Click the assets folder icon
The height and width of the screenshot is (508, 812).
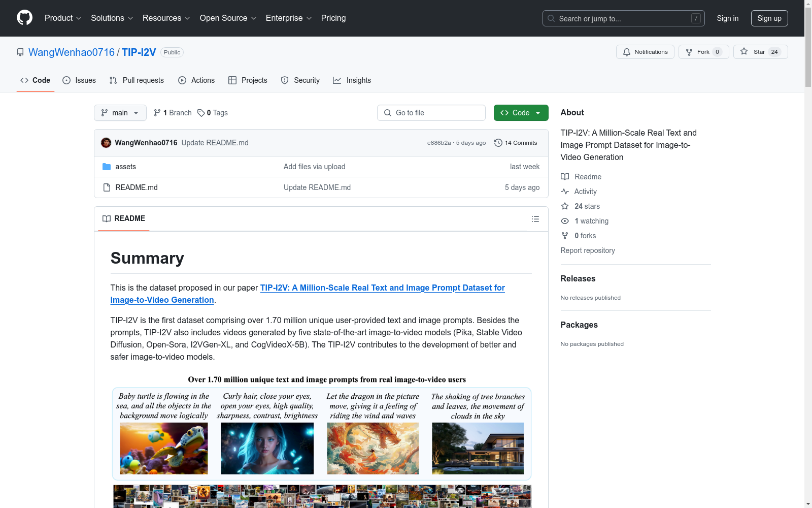[107, 167]
